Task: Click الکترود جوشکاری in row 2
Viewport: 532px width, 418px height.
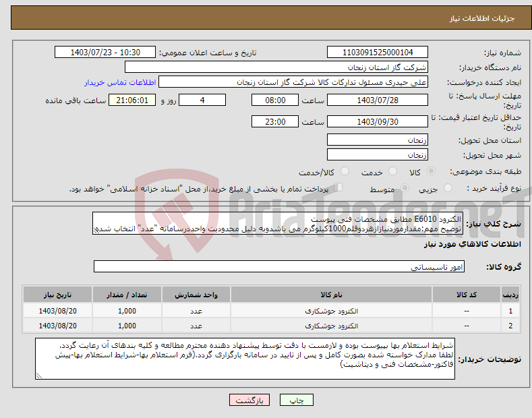Action: click(x=331, y=326)
